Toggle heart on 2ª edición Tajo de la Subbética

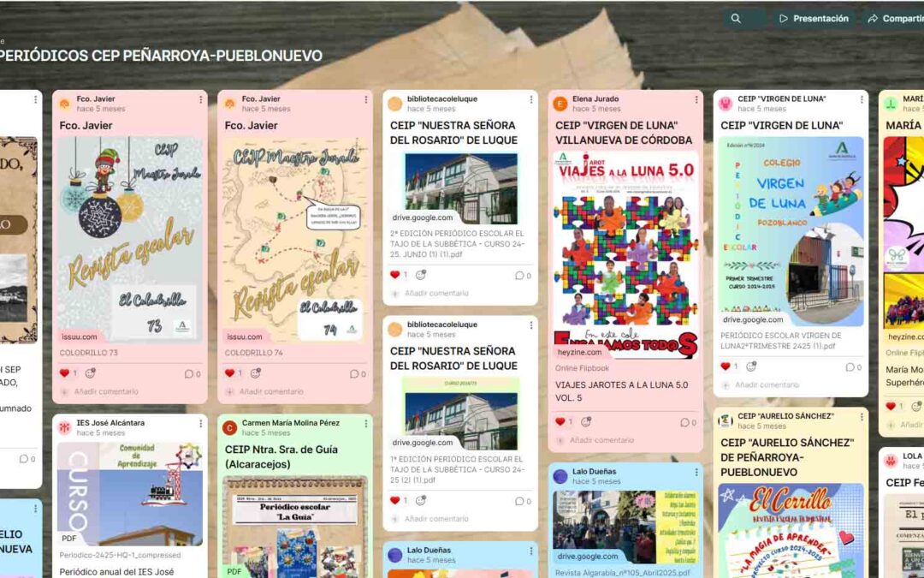pos(394,275)
